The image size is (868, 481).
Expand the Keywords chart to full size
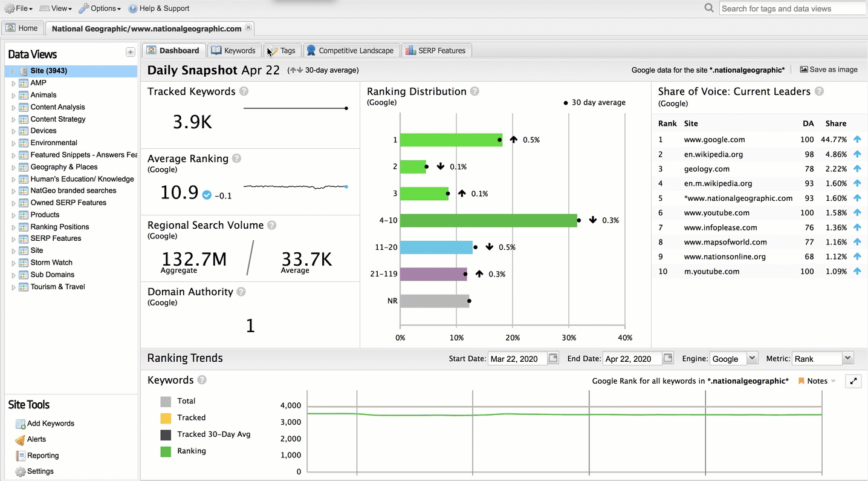pos(853,381)
